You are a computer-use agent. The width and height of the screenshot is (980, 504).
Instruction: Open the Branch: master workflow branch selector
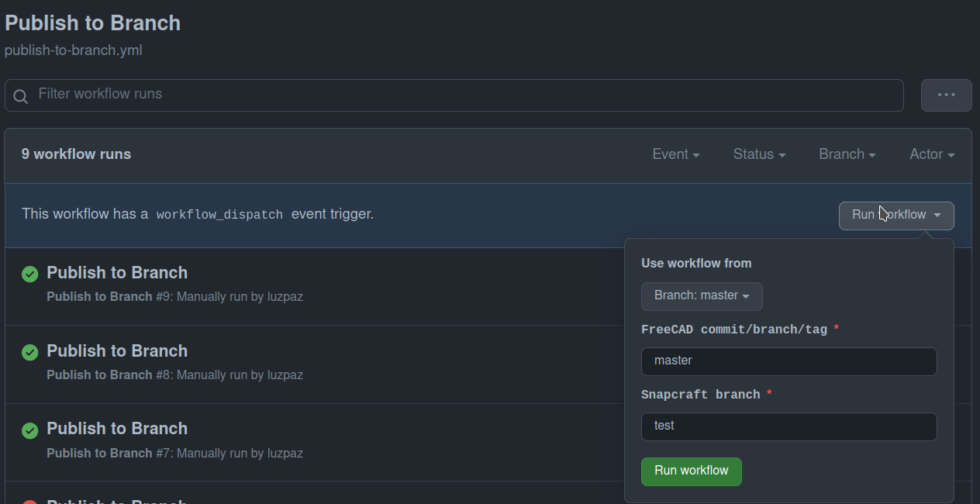pos(702,296)
